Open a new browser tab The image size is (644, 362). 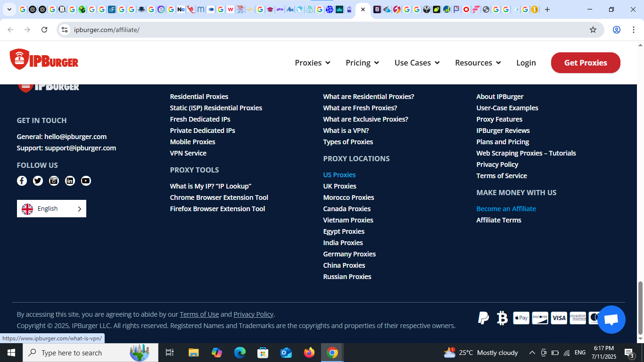547,9
